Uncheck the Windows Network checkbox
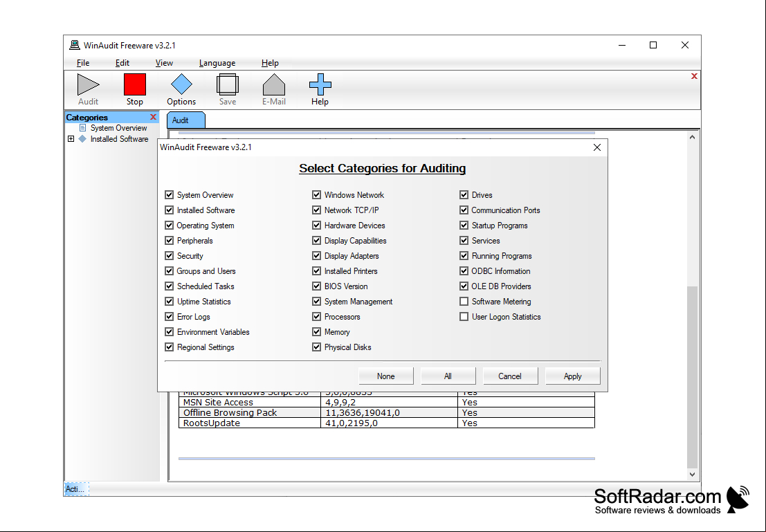Screen dimensions: 766x532 pyautogui.click(x=316, y=195)
